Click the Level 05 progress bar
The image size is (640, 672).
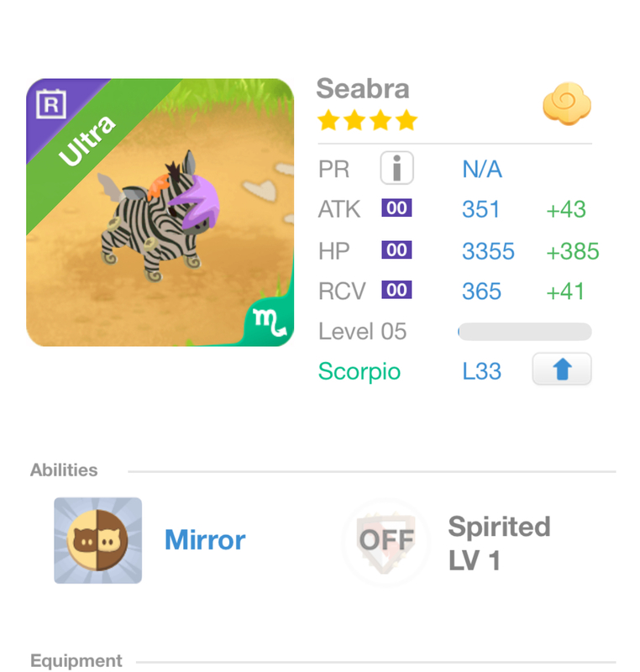(x=524, y=332)
